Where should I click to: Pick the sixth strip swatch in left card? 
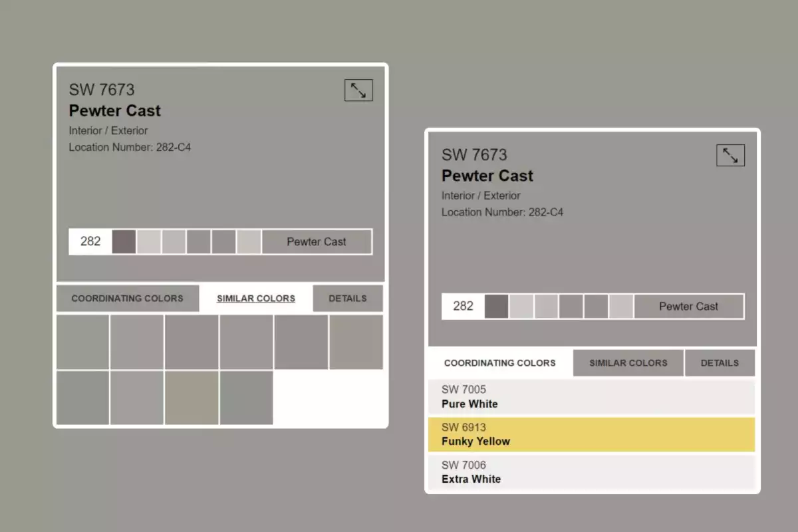(x=249, y=241)
